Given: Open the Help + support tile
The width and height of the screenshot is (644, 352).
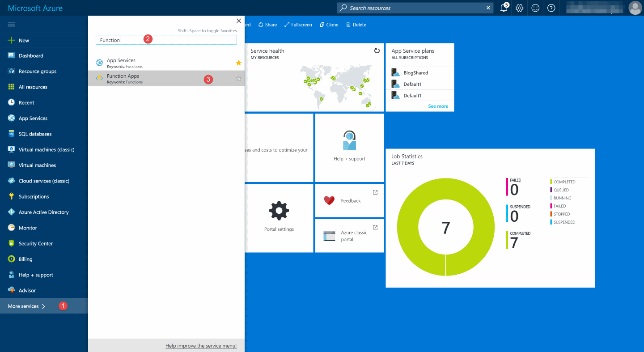Looking at the screenshot, I should click(349, 148).
